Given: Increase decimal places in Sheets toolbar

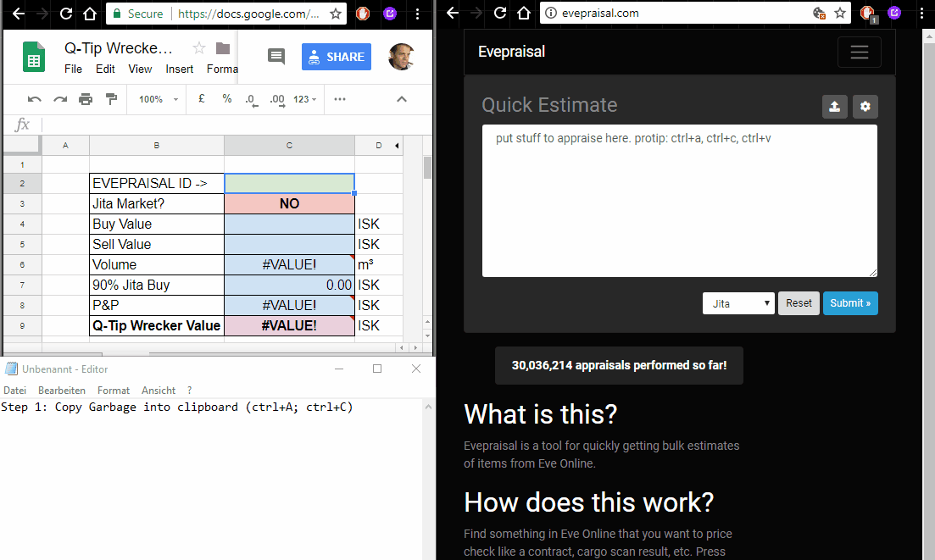Looking at the screenshot, I should click(x=277, y=100).
